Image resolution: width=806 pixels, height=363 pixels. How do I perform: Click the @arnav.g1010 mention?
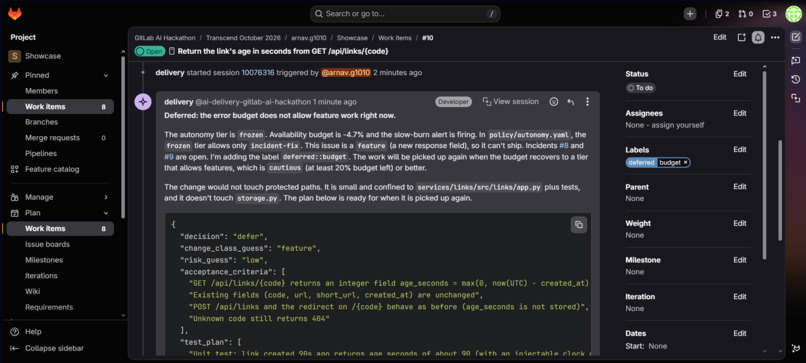(346, 73)
